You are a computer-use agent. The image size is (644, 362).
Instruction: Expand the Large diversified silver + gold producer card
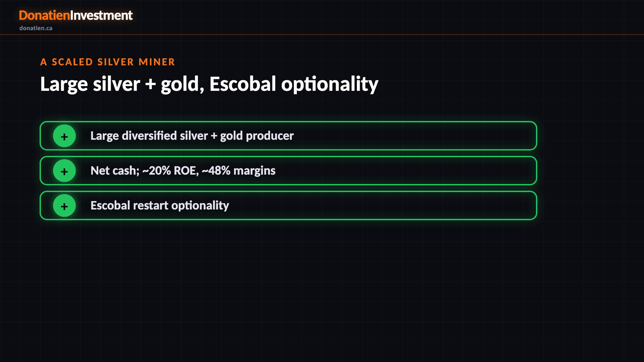coord(288,136)
